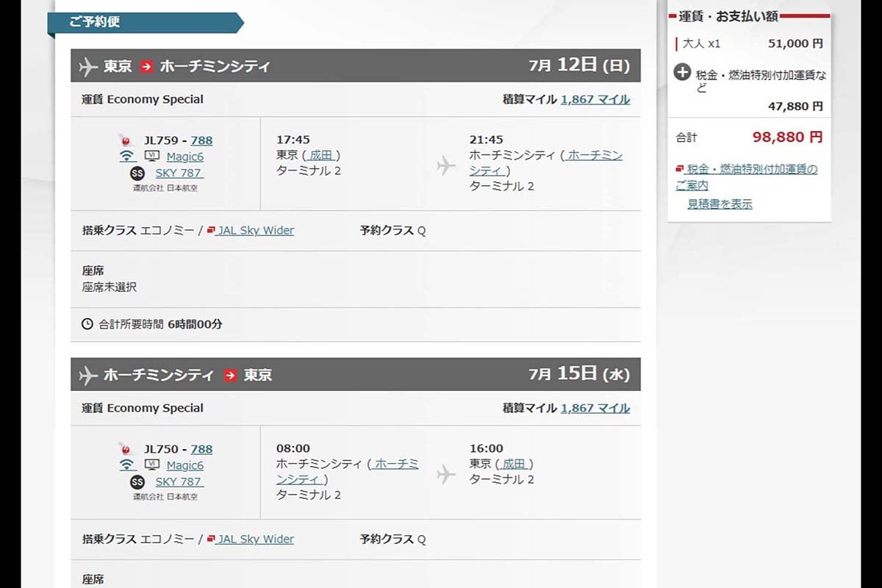Click the 16:00 arrival time
This screenshot has height=588, width=882.
tap(487, 448)
